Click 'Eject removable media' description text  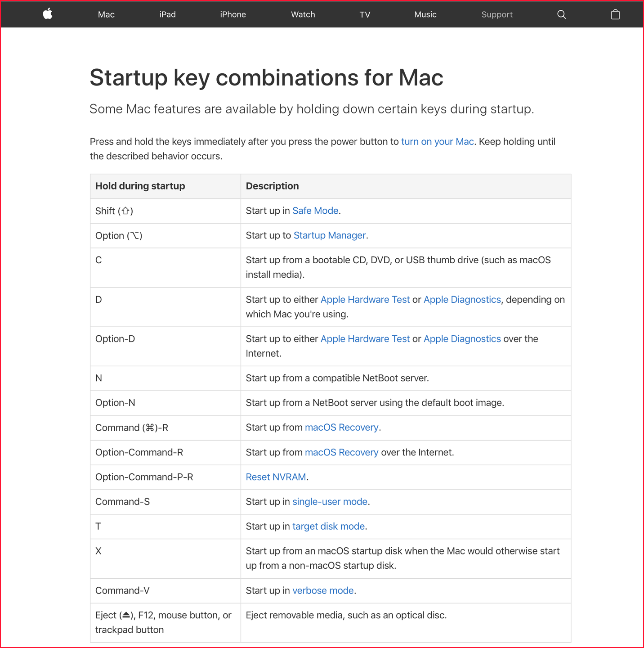[x=346, y=615]
